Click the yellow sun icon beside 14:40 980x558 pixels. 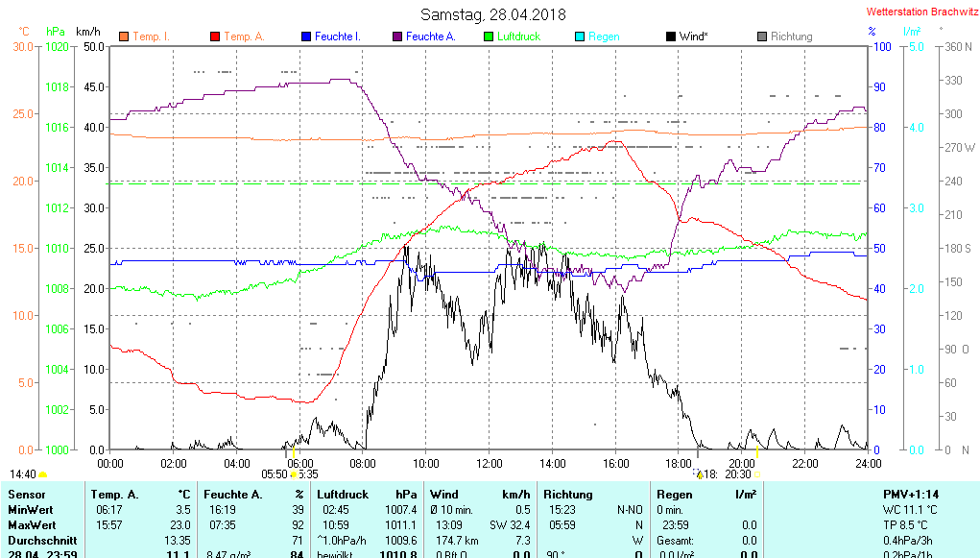coord(42,474)
